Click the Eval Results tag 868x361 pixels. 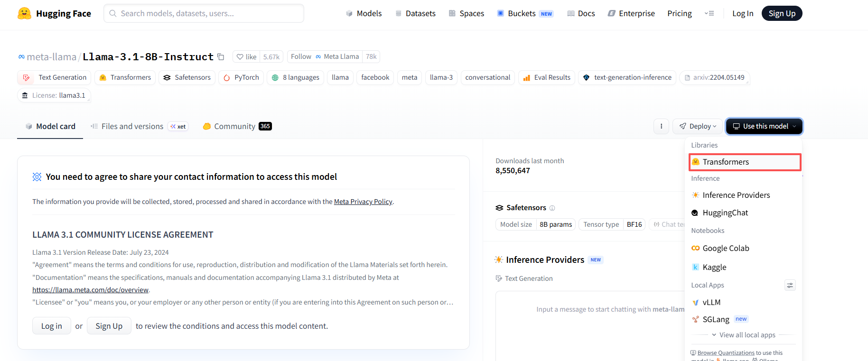[x=547, y=77]
